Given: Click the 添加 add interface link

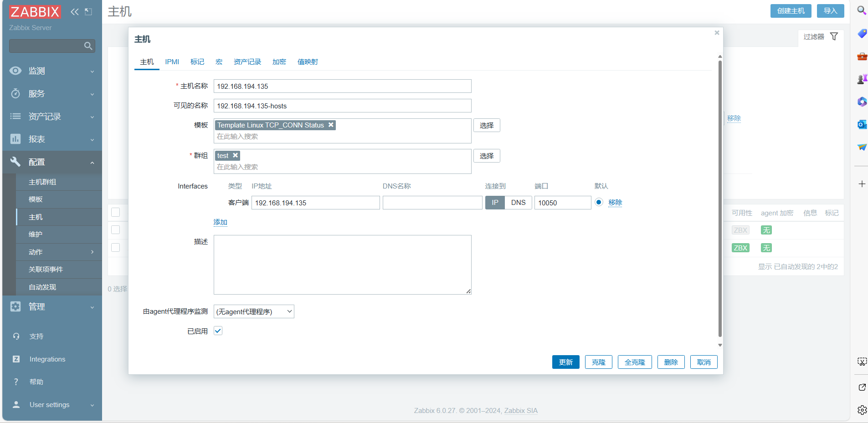Looking at the screenshot, I should [x=220, y=222].
